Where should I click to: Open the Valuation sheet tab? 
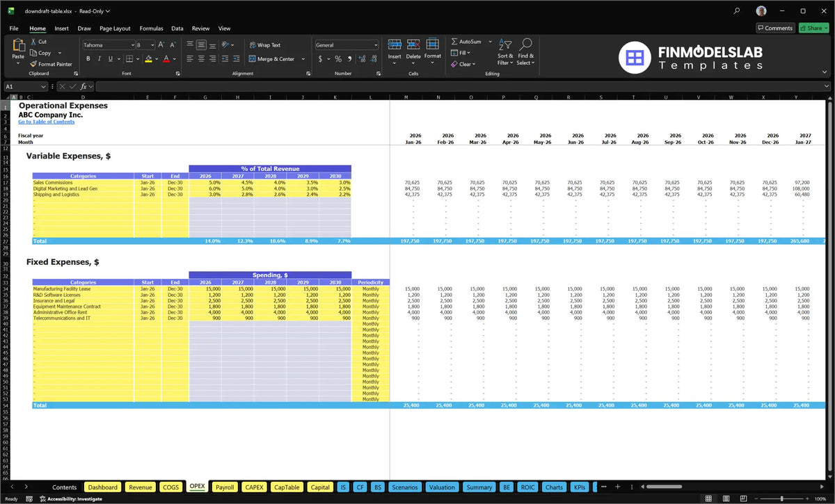tap(442, 487)
